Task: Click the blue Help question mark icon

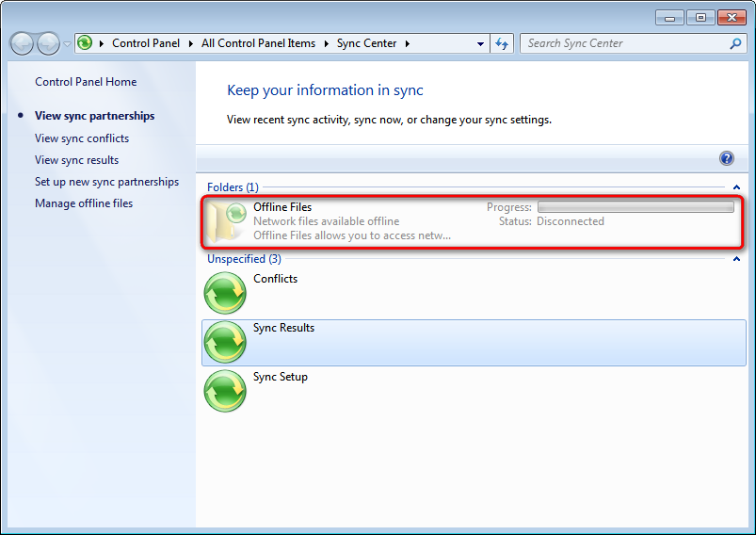Action: (x=727, y=158)
